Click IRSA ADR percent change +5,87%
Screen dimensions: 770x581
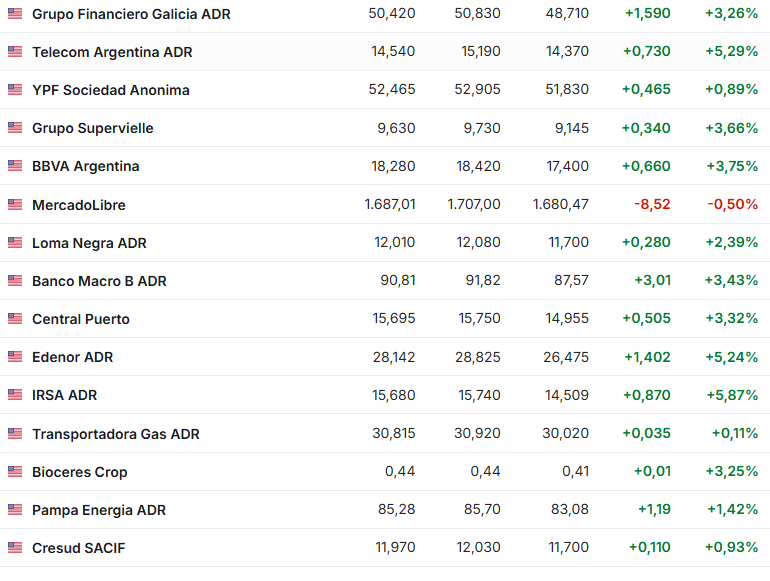tap(732, 395)
